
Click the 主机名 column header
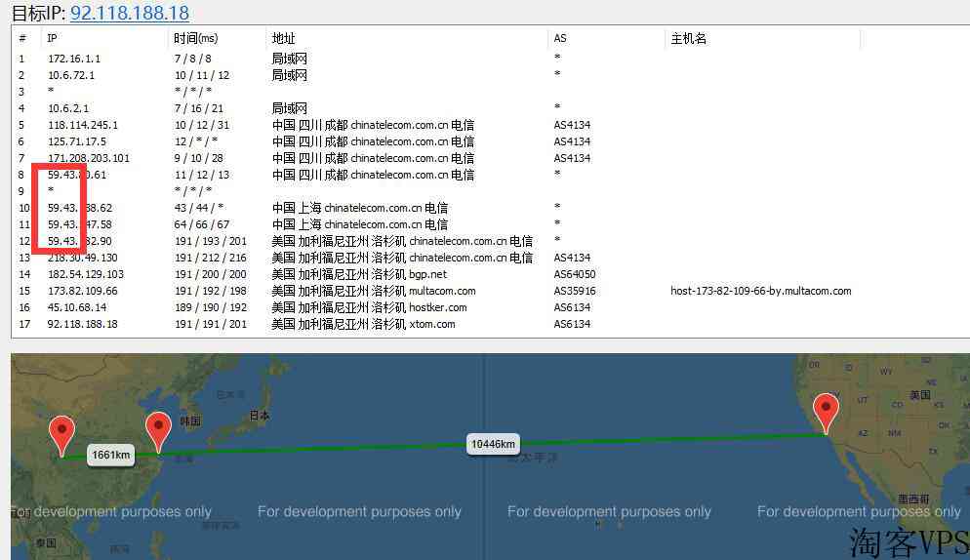tap(689, 38)
